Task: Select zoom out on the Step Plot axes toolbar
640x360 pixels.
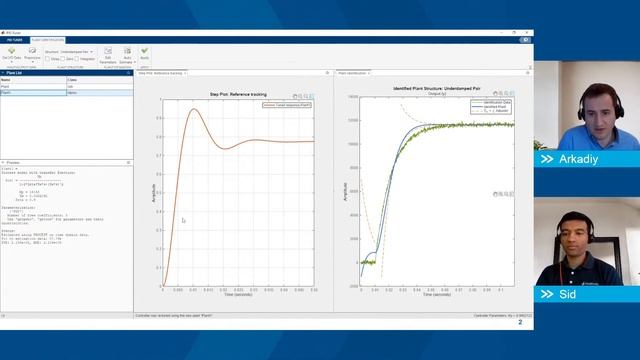Action: point(306,96)
